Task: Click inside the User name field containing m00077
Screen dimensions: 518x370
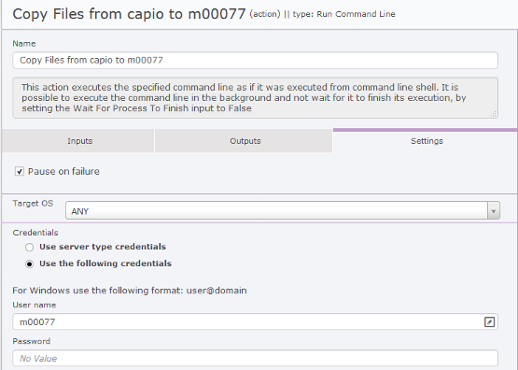Action: (248, 322)
